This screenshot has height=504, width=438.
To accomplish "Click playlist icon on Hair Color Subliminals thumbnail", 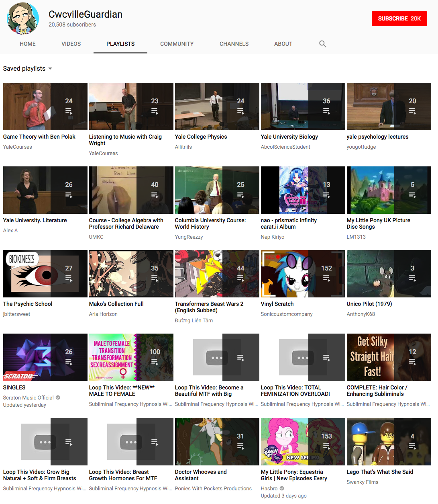I will (412, 362).
